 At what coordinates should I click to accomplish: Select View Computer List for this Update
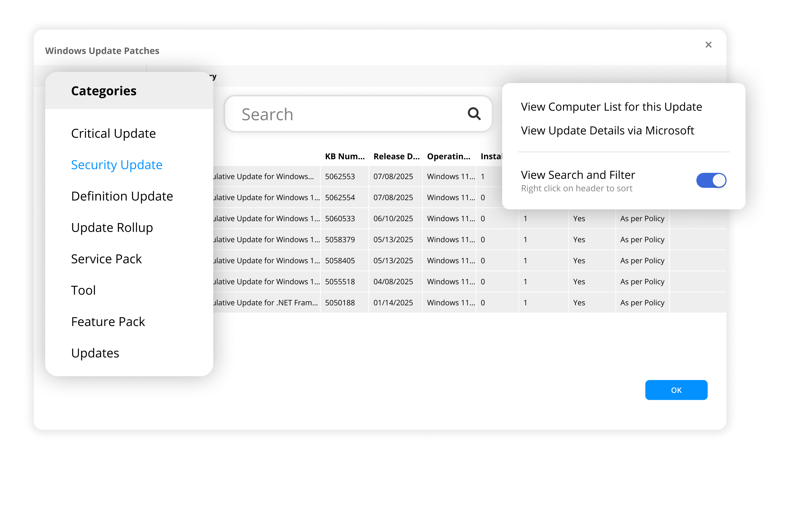tap(611, 107)
